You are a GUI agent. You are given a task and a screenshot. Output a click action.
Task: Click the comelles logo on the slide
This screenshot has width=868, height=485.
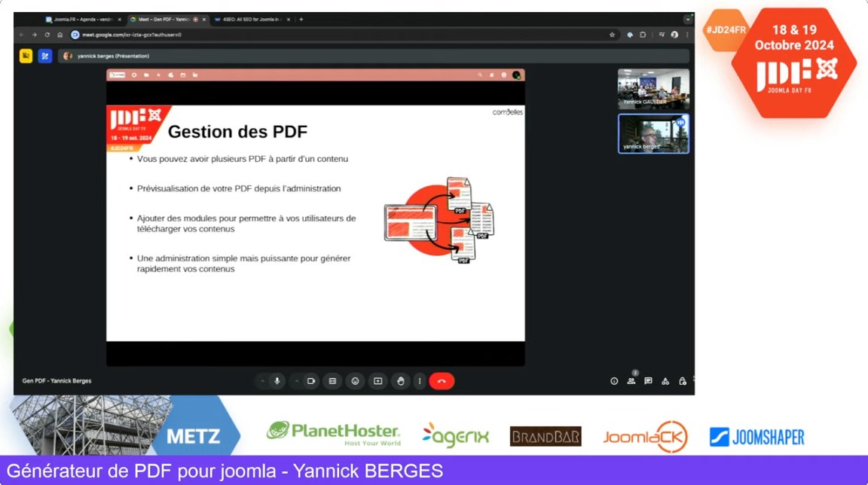pyautogui.click(x=508, y=112)
